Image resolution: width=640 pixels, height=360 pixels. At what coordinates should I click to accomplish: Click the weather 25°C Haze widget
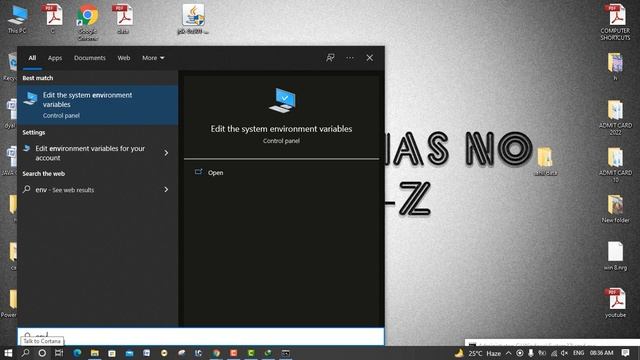click(x=478, y=353)
